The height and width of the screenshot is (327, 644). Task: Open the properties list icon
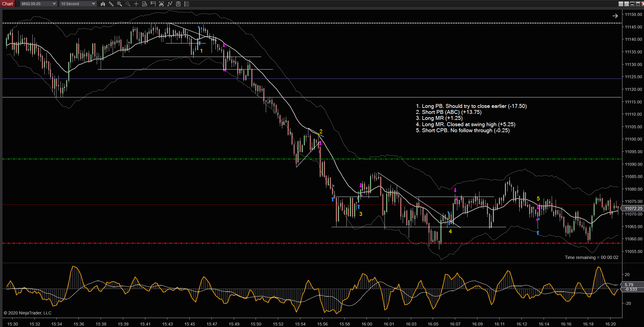click(187, 4)
